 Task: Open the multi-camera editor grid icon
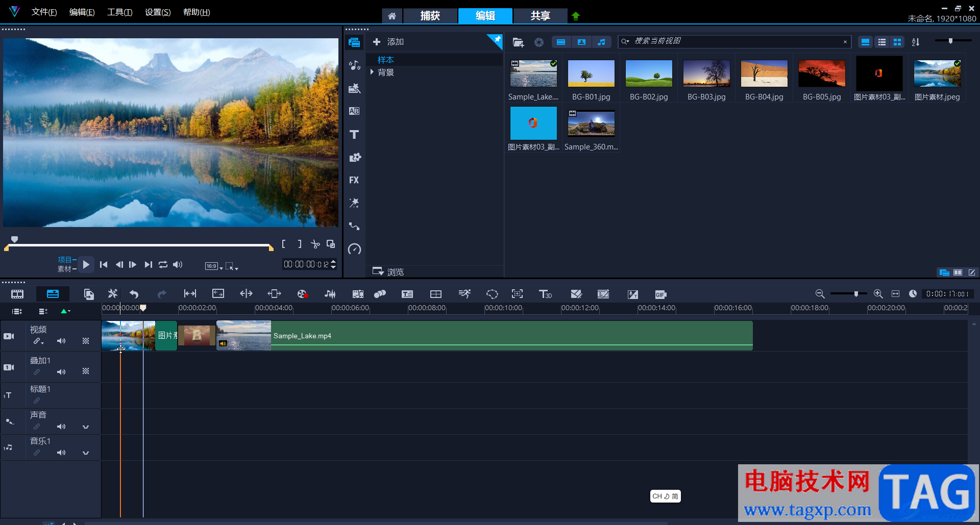click(436, 294)
